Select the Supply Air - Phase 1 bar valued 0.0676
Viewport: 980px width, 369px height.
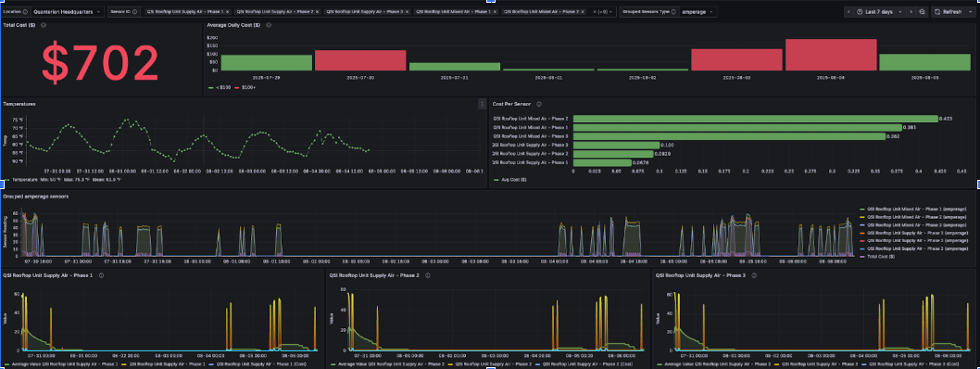point(602,162)
